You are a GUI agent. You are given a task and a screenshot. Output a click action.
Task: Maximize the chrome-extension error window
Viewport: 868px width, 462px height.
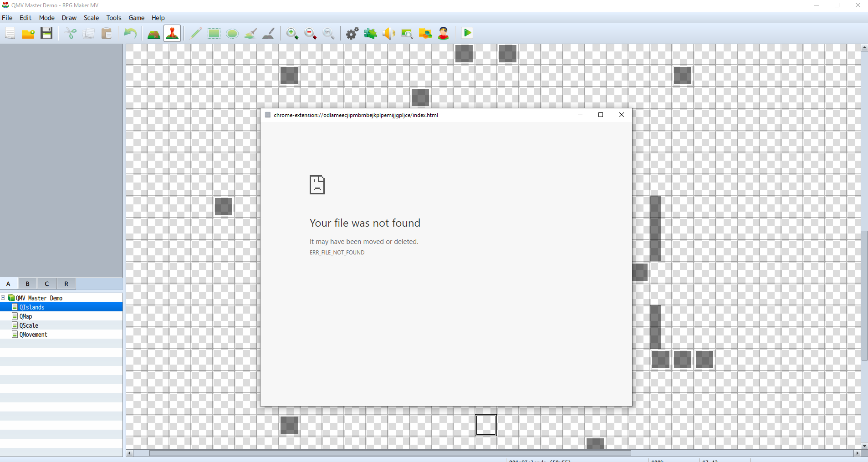point(601,115)
